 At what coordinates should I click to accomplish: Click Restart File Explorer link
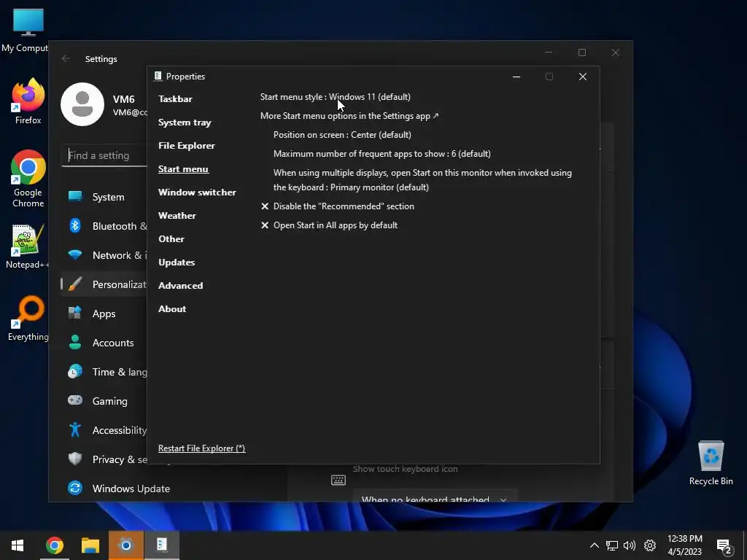tap(201, 448)
